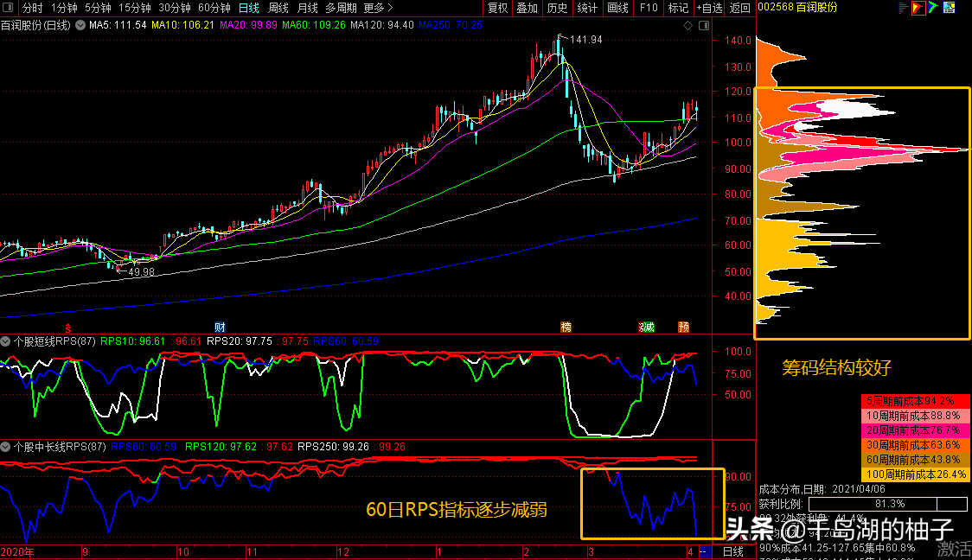Screen dimensions: 972x560
Task: Click the RPS250: 99.26 value label
Action: (x=334, y=447)
